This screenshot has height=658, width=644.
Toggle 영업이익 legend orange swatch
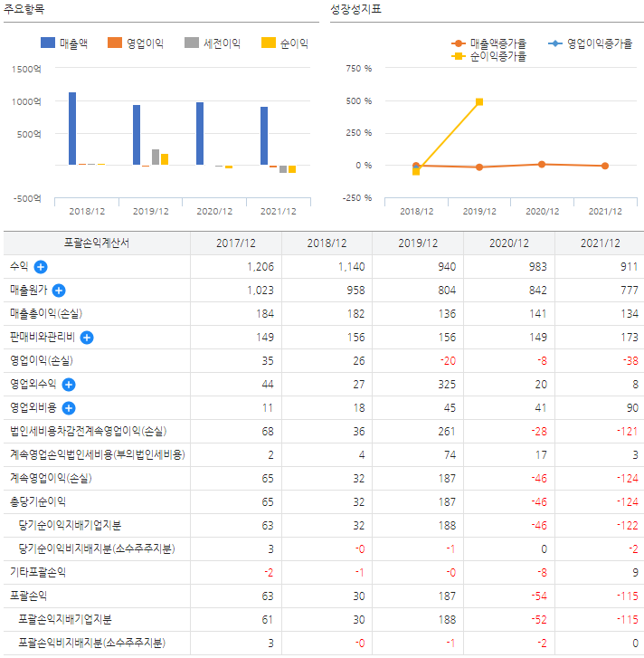(115, 43)
